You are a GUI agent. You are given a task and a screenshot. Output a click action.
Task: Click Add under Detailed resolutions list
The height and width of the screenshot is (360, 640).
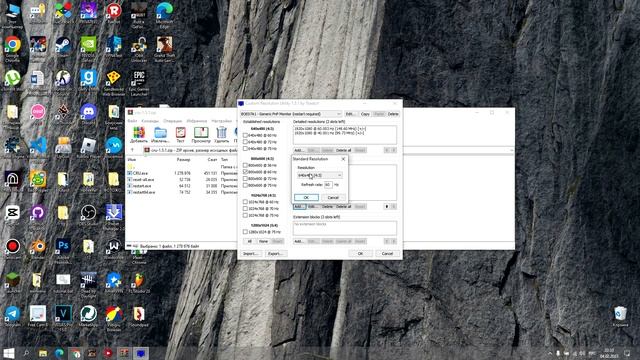coord(299,150)
